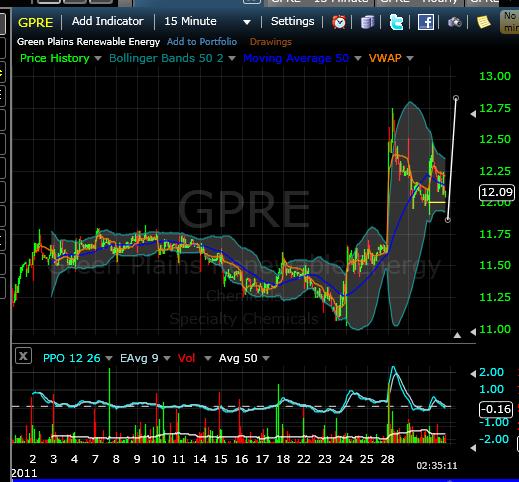The width and height of the screenshot is (519, 482).
Task: Click arrow marker below -2.00 PPO scale
Action: pos(473,447)
